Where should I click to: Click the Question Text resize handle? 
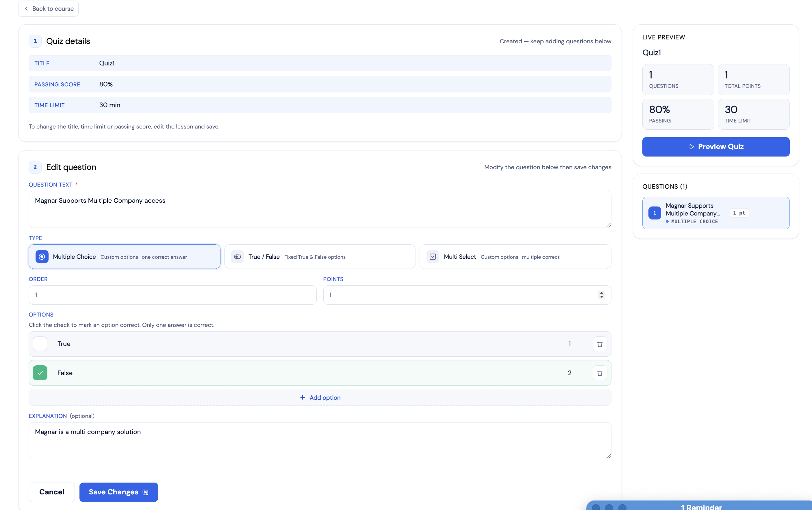click(608, 225)
